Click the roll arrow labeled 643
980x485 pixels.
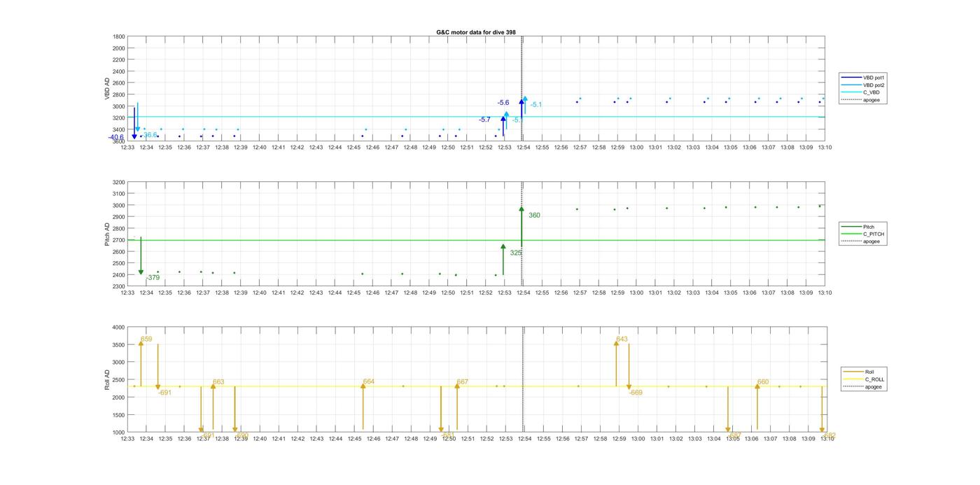pyautogui.click(x=616, y=363)
